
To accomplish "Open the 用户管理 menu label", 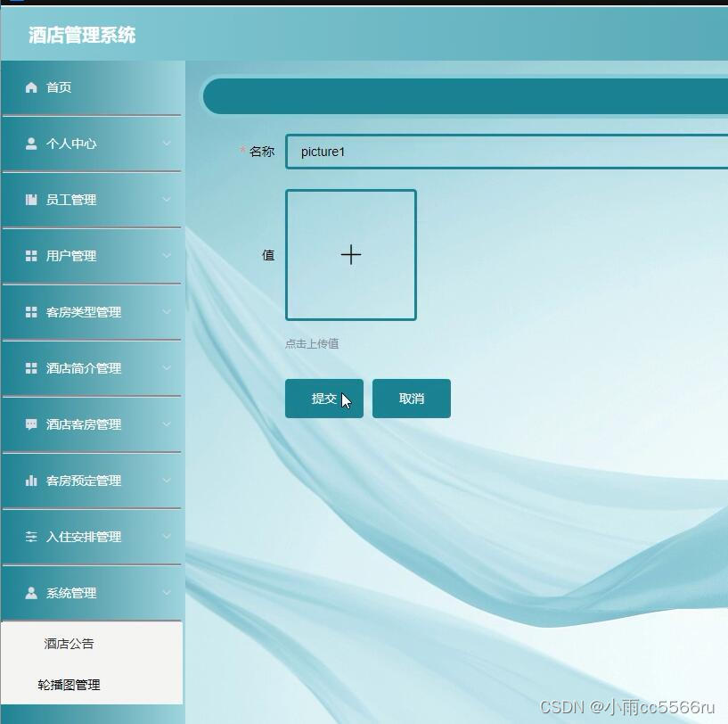I will click(x=71, y=256).
